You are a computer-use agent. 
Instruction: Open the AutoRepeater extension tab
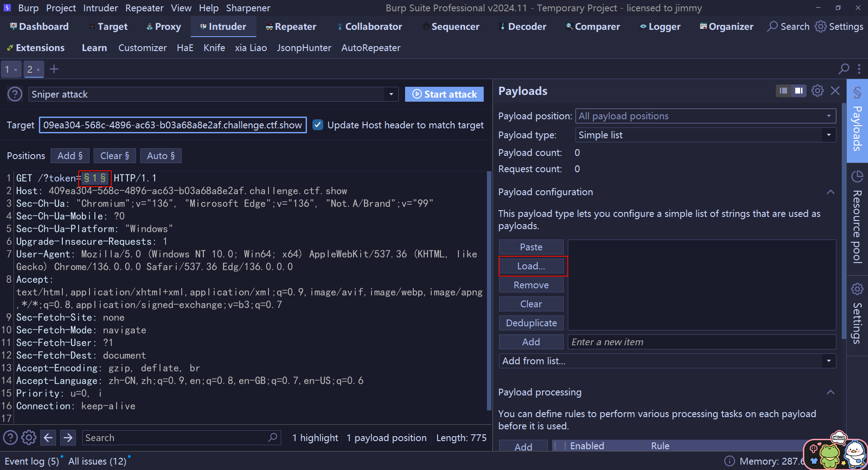(x=371, y=48)
